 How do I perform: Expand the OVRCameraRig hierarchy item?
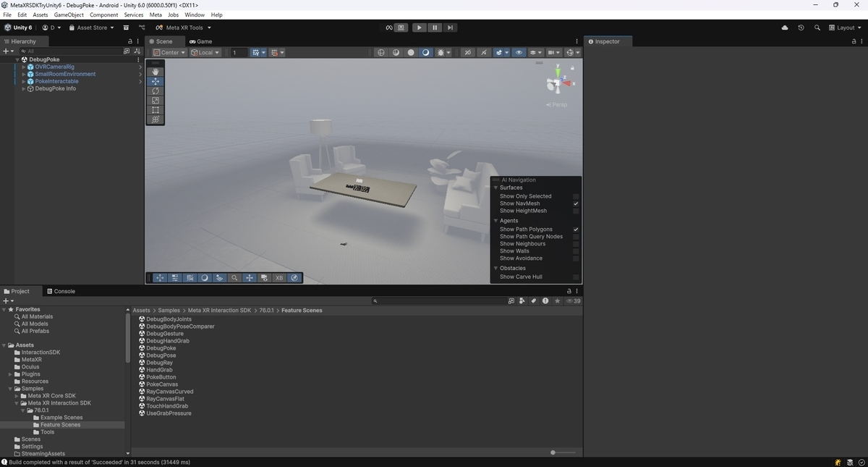click(x=24, y=67)
